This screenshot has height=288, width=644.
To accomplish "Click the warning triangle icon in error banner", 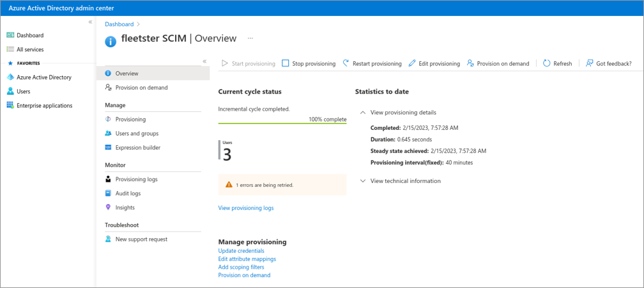I will 229,185.
